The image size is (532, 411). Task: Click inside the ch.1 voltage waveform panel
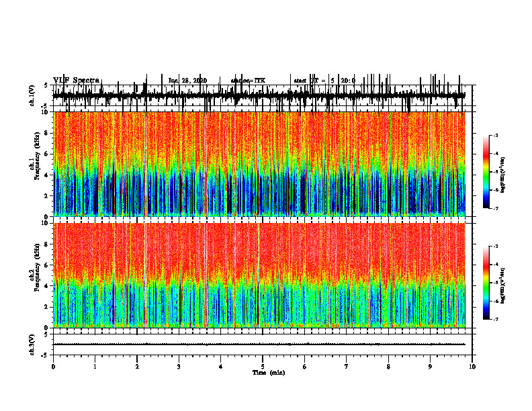262,95
